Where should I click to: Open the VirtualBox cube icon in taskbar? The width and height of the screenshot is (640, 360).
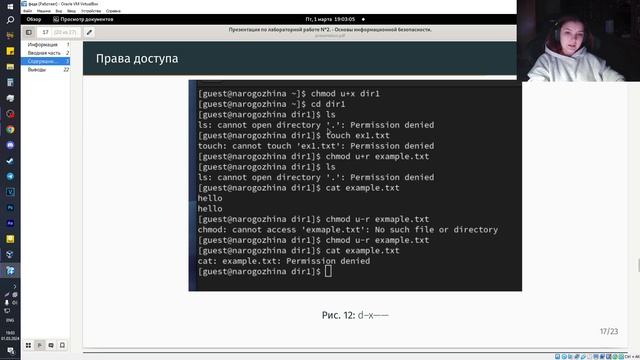tap(10, 255)
